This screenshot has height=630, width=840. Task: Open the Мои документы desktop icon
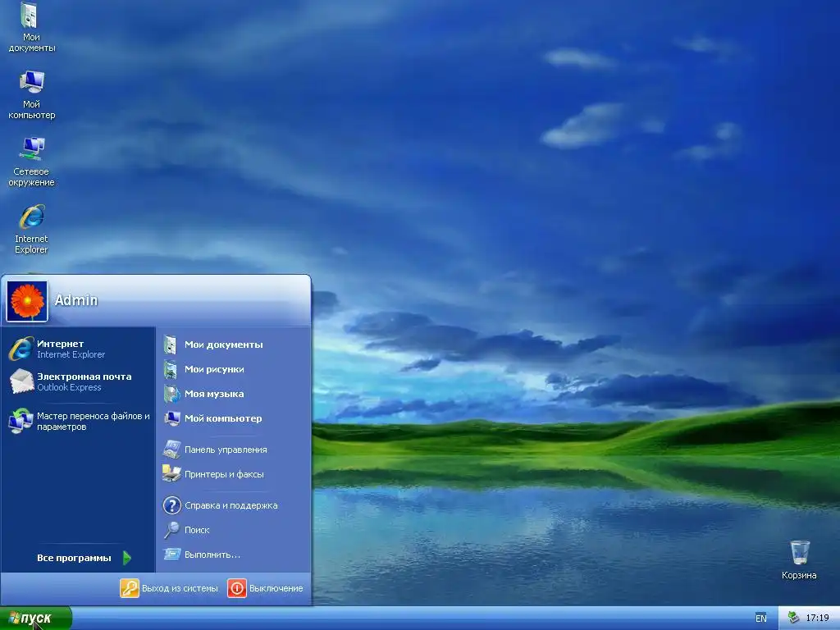(x=31, y=27)
